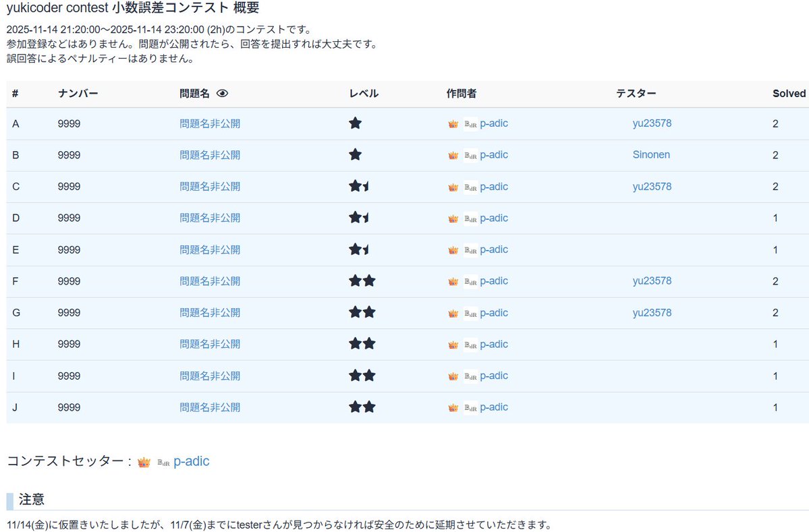This screenshot has height=532, width=809.
Task: Click crown icon in row E
Action: coord(453,250)
